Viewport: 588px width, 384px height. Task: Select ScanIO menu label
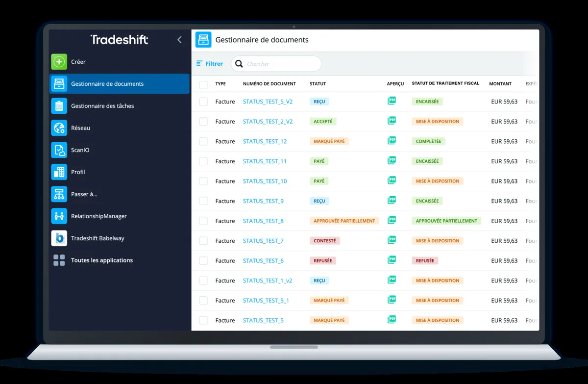[x=80, y=150]
